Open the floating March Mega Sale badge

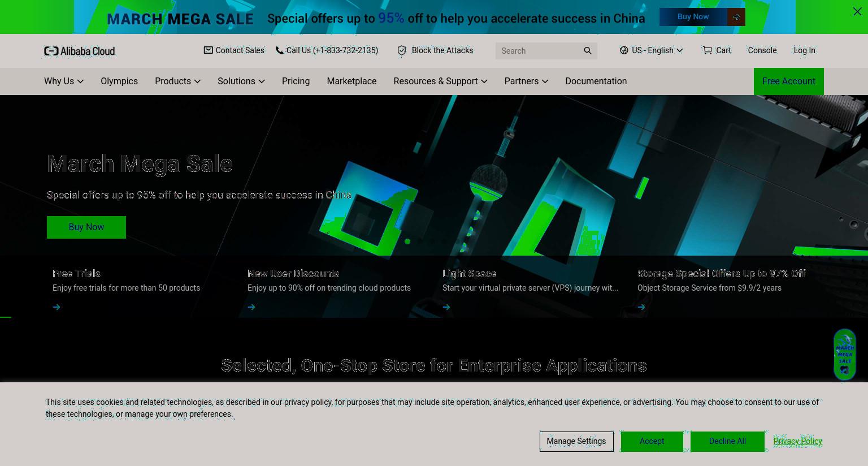coord(845,355)
